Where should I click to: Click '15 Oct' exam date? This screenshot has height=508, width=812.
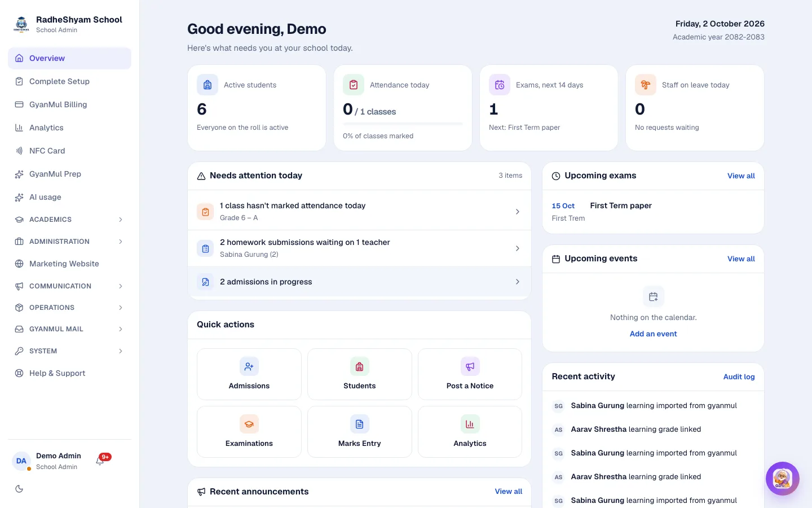(563, 206)
